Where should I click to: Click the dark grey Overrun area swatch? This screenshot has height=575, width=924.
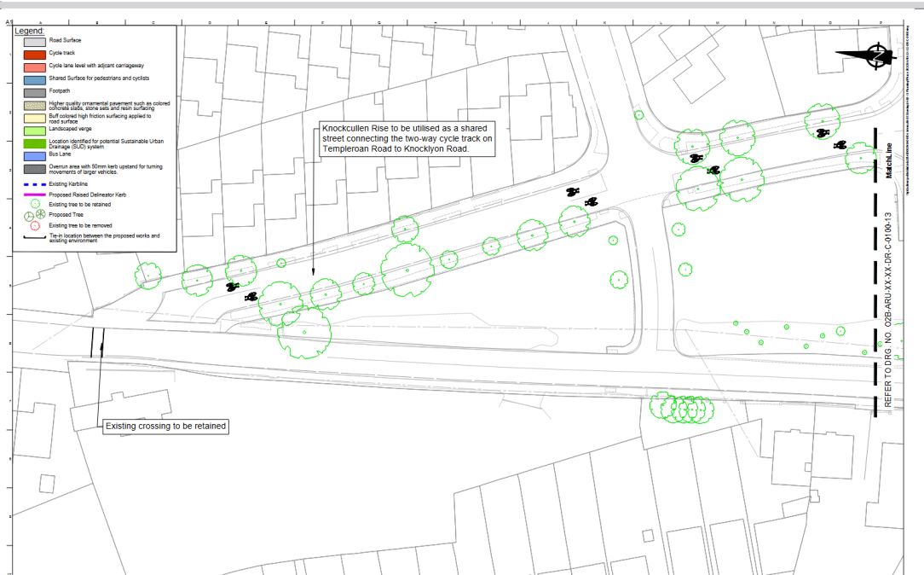(x=35, y=169)
